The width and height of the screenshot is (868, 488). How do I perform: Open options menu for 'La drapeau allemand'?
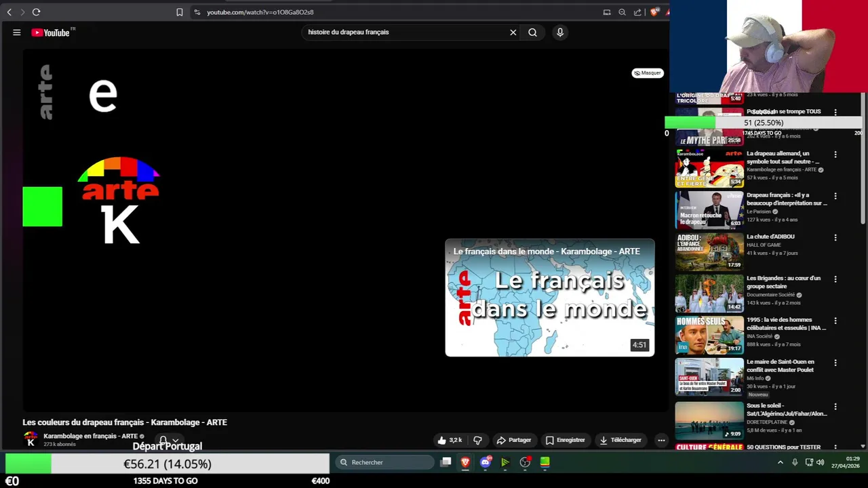point(835,155)
